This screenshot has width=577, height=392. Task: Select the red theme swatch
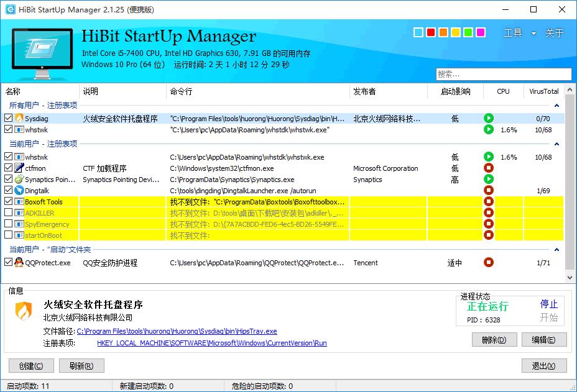coord(431,32)
